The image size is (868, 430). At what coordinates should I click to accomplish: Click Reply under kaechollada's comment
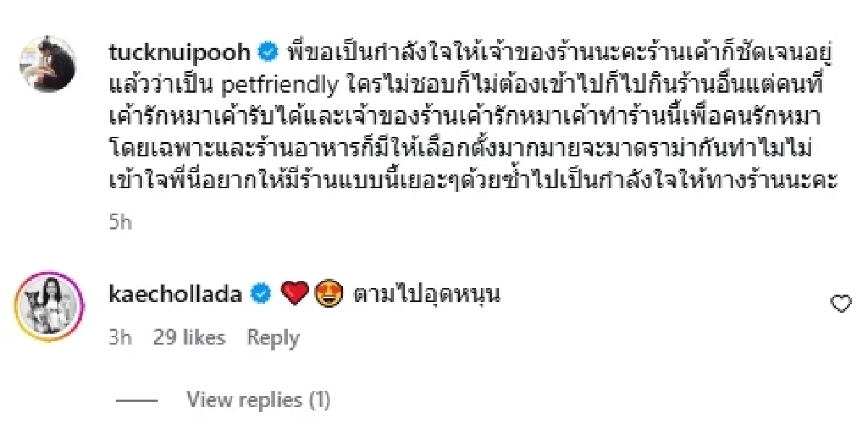273,337
